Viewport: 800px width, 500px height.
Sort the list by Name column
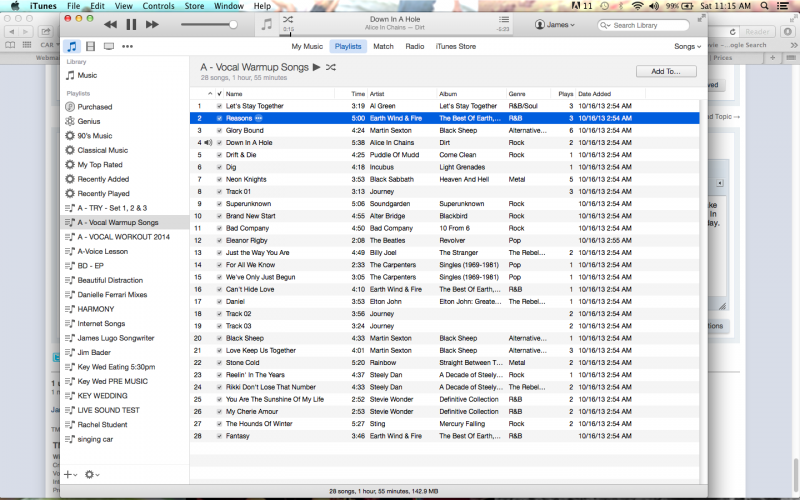coord(280,94)
